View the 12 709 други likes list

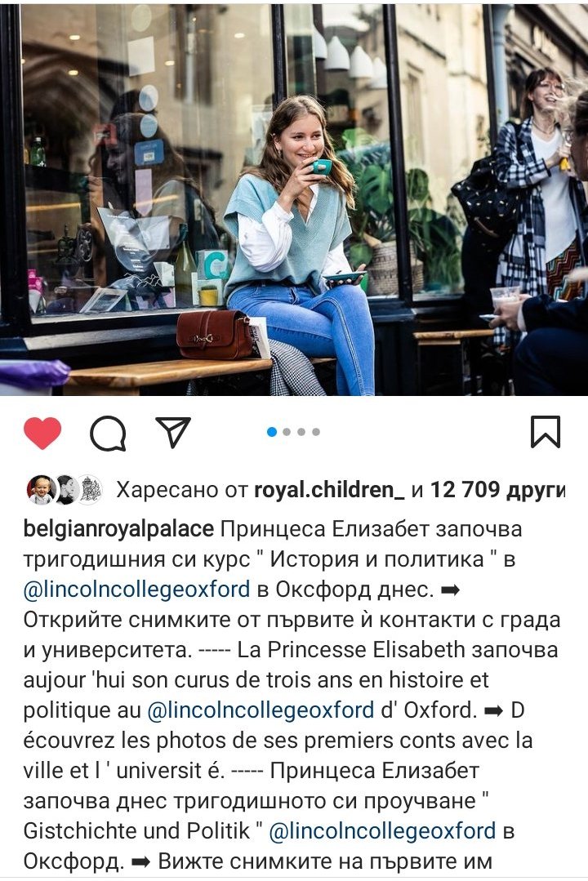point(497,490)
